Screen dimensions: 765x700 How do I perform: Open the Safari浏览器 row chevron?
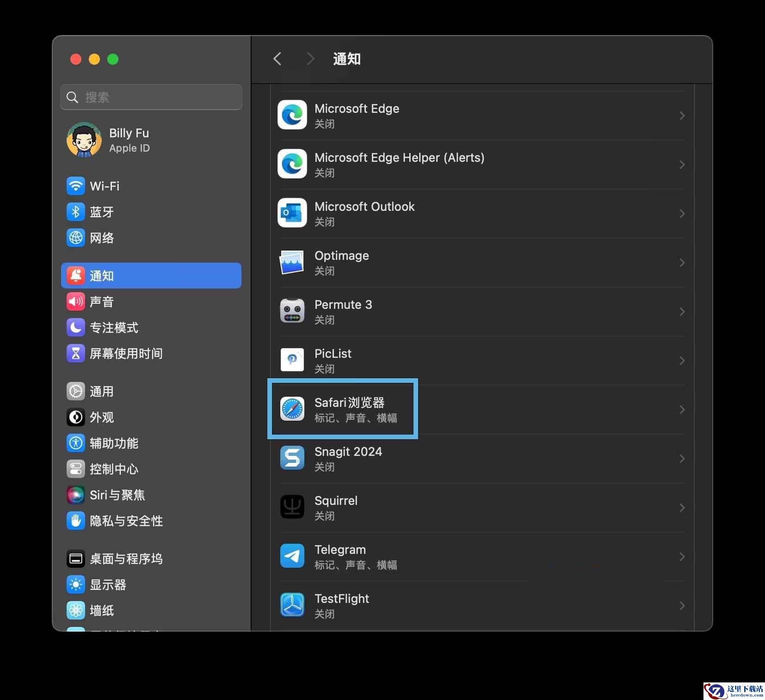(x=682, y=410)
